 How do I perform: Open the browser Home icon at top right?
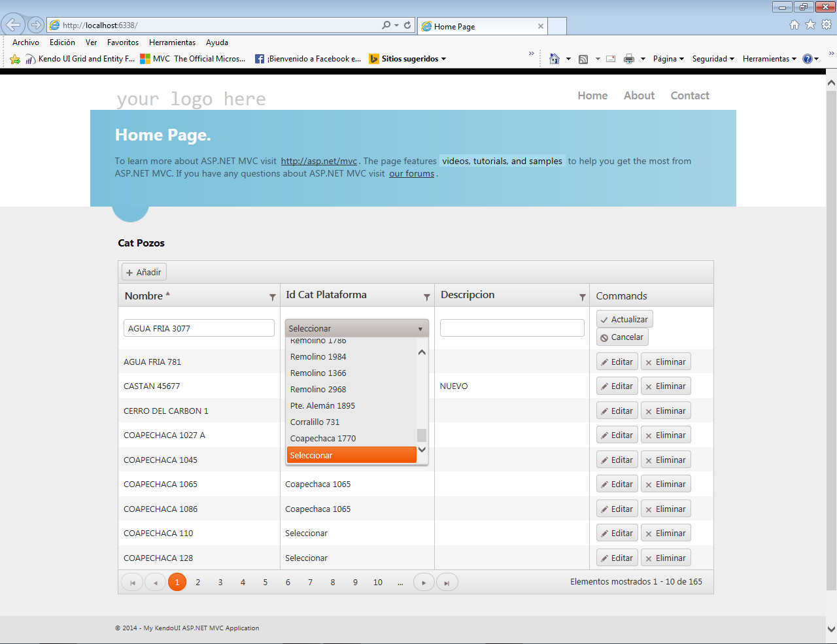point(794,25)
